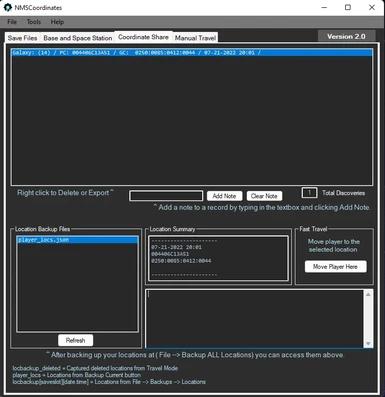
Task: Switch to the Manual Travel tab
Action: click(195, 38)
